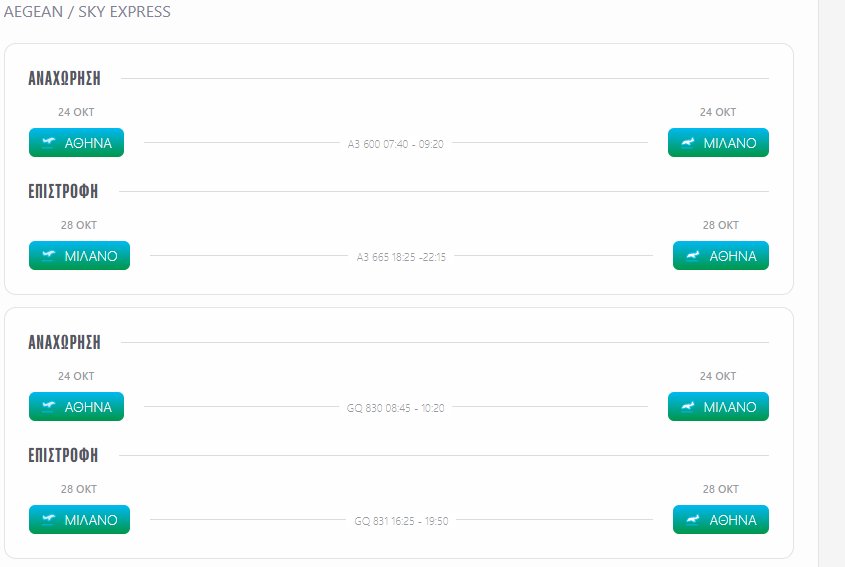Click ΕΠΙΣΤΡΟΦΗ heading above flight A3 665
The width and height of the screenshot is (845, 567).
[63, 191]
